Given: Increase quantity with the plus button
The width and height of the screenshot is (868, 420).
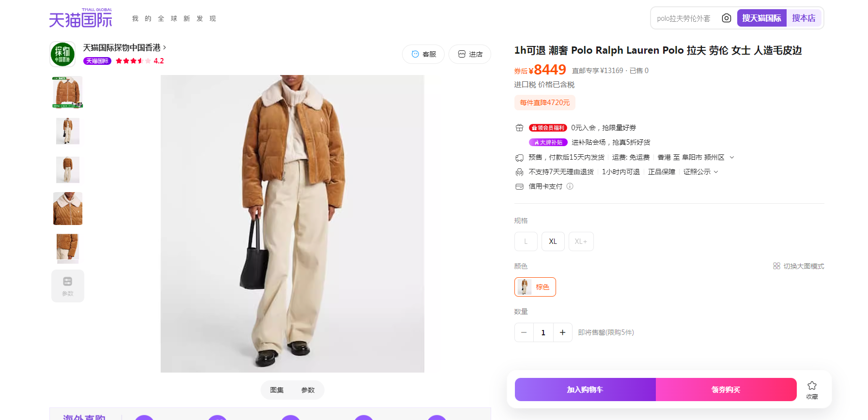Looking at the screenshot, I should coord(562,332).
